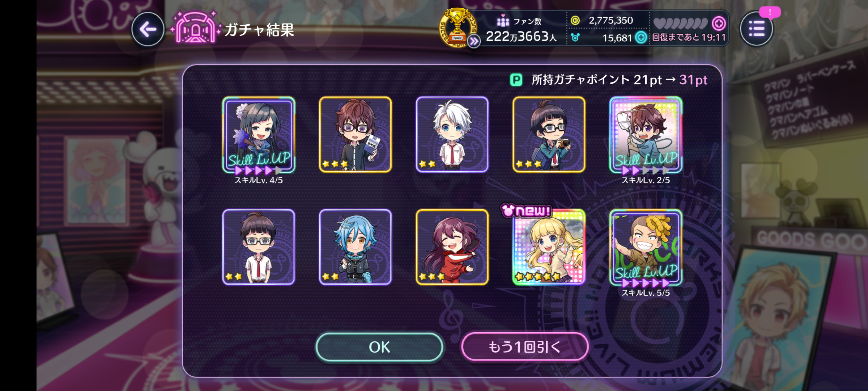
Task: Pull again with もう1回引く button
Action: pyautogui.click(x=525, y=347)
